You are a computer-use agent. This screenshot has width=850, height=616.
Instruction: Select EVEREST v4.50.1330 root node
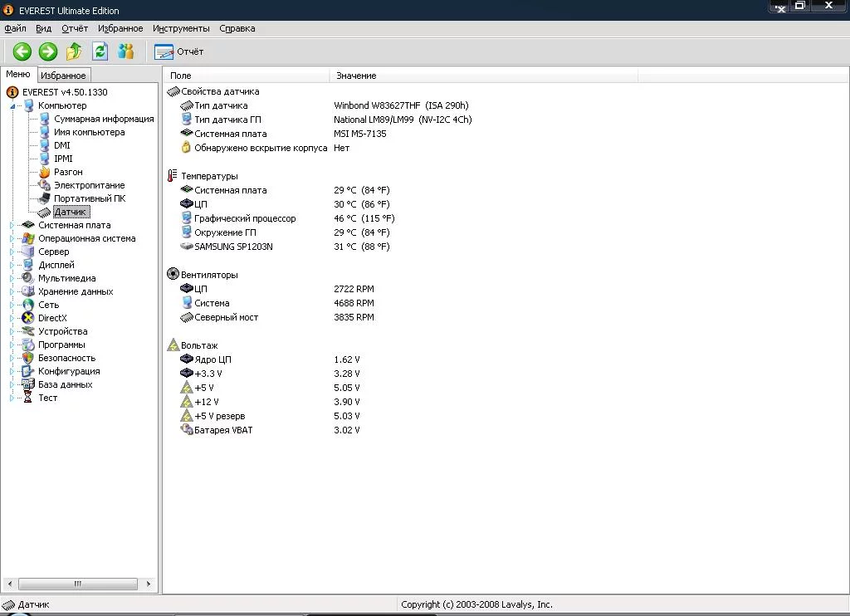point(65,92)
